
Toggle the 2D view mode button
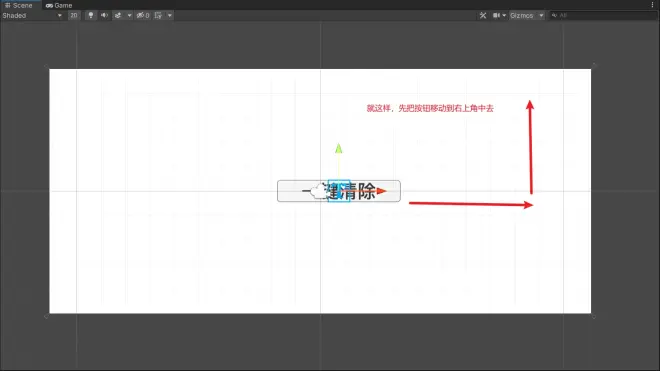74,16
